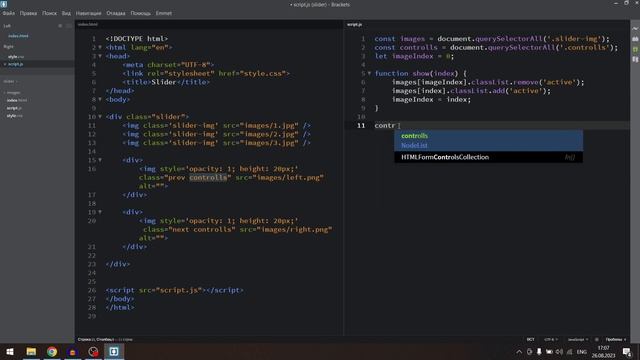Collapse the div on line 15
640x360 pixels.
click(100, 160)
